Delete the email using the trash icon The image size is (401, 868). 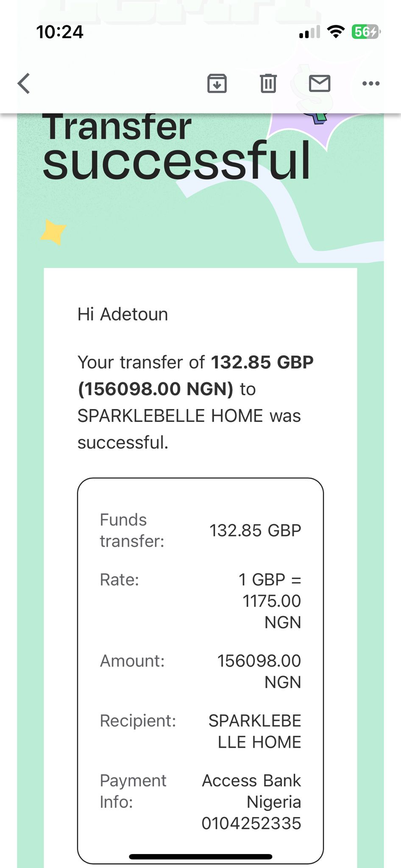pos(268,83)
